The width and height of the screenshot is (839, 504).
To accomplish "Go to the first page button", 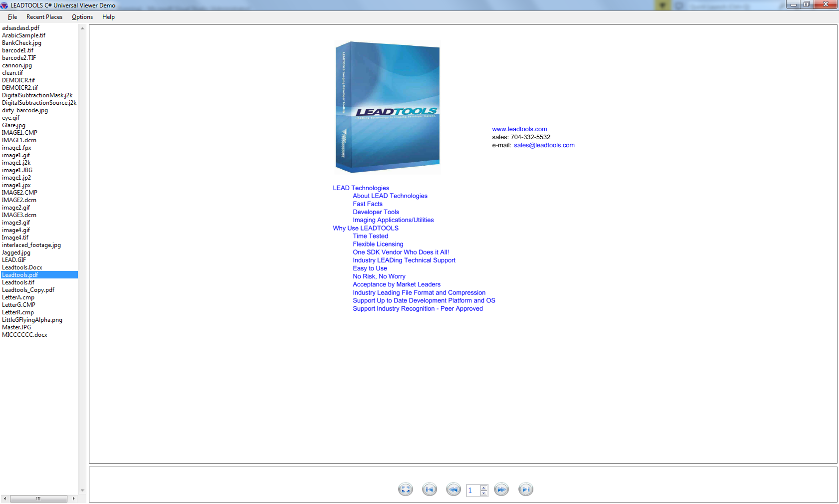I will pyautogui.click(x=429, y=490).
